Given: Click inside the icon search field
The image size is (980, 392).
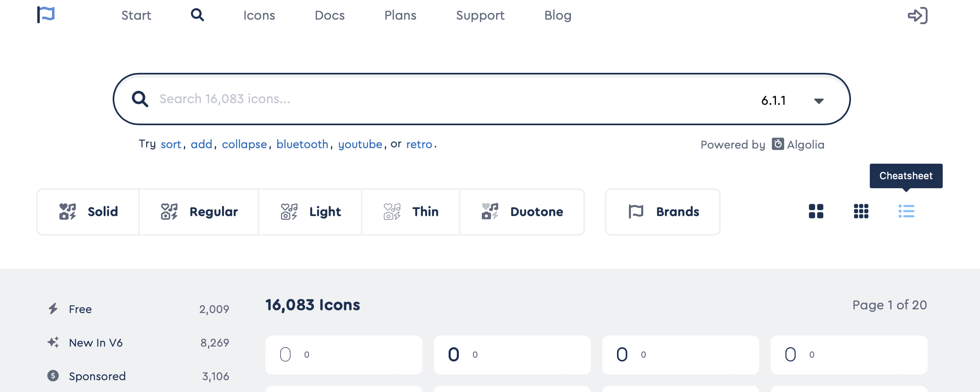Looking at the screenshot, I should 369,99.
